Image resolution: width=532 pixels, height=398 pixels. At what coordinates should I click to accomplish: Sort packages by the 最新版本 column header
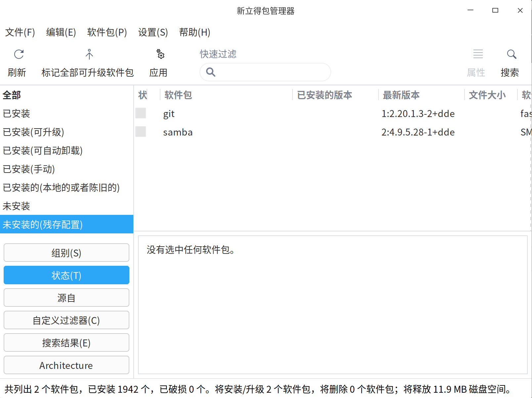coord(401,95)
